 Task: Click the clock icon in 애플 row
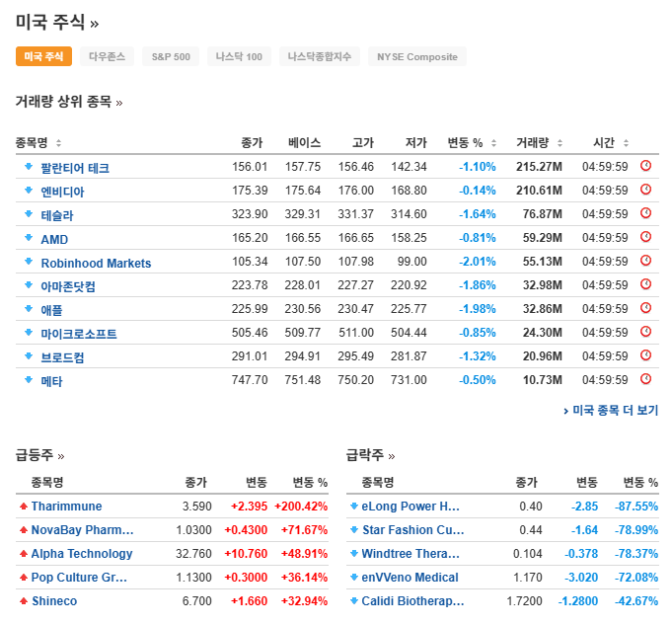pos(646,308)
